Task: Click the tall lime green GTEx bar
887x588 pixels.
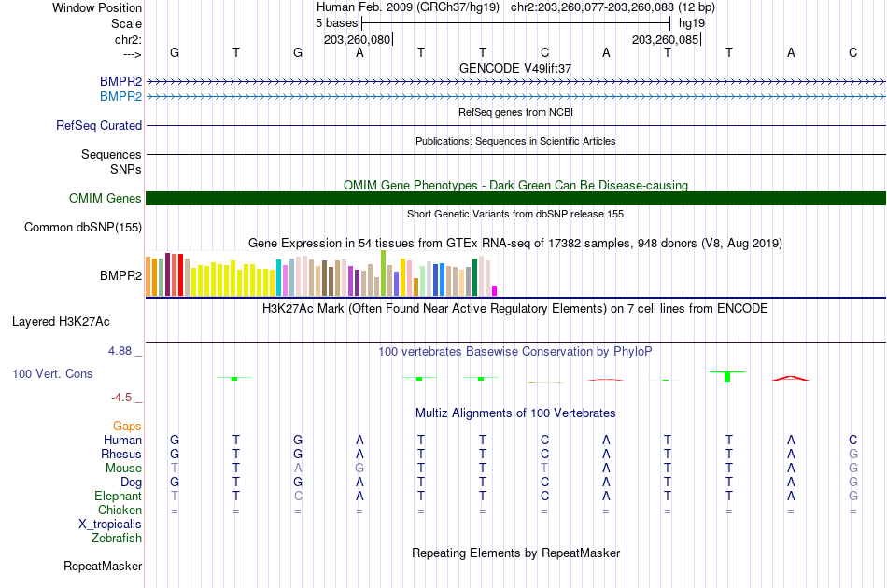Action: pyautogui.click(x=383, y=273)
